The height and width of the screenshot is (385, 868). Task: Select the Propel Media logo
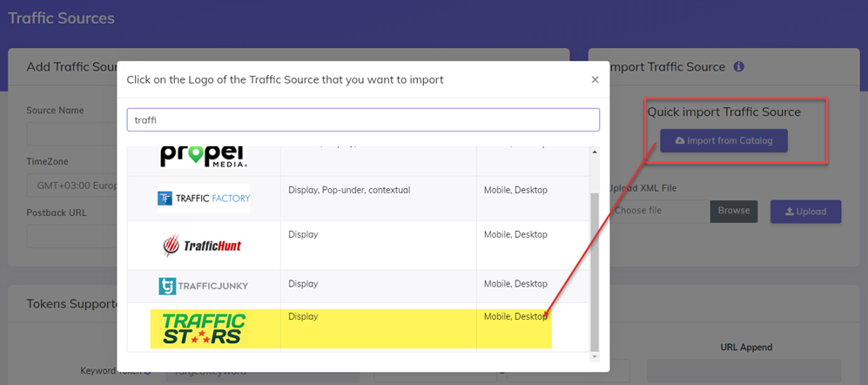(x=204, y=157)
